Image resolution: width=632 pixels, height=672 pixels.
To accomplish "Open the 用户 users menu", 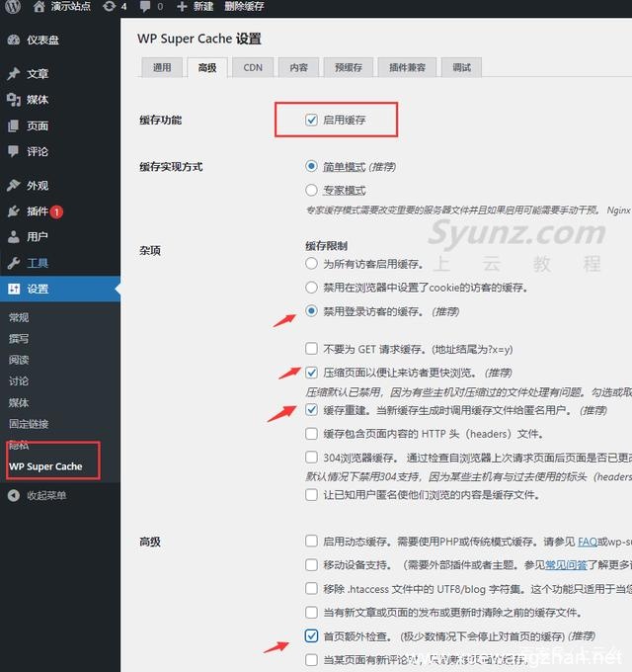I will click(x=38, y=237).
